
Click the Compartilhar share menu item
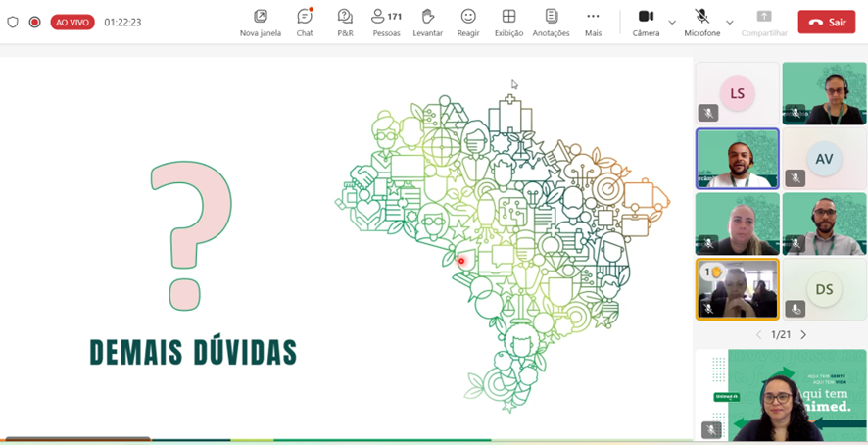click(764, 22)
